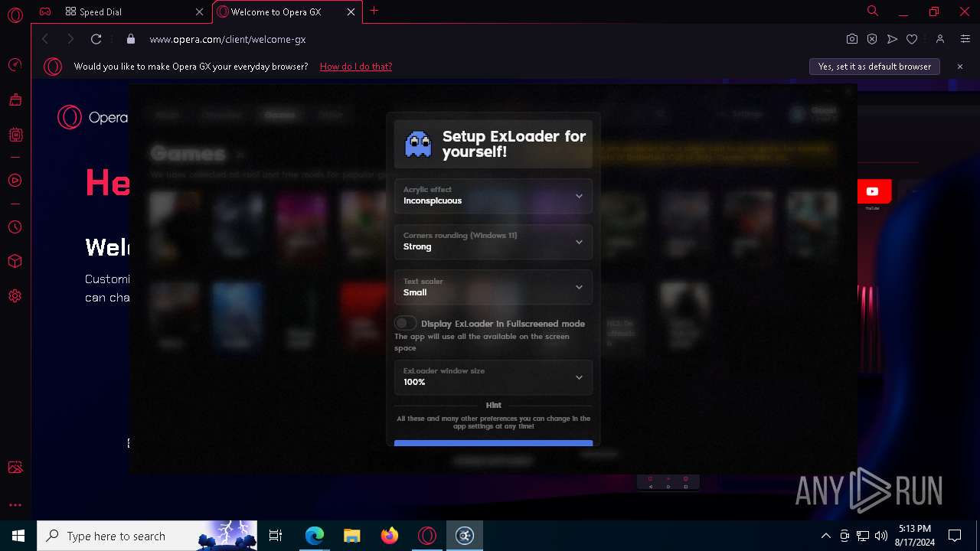Open Settings gear icon in sidebar
980x551 pixels.
tap(15, 296)
